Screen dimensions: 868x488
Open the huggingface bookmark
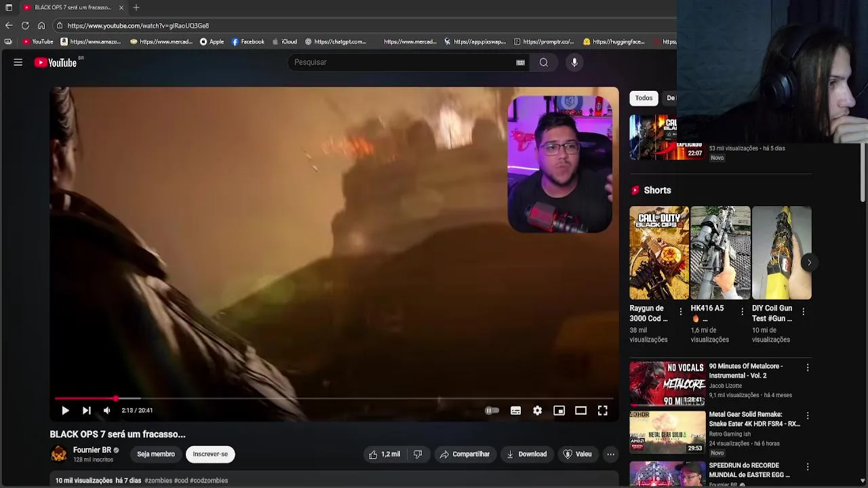click(614, 42)
